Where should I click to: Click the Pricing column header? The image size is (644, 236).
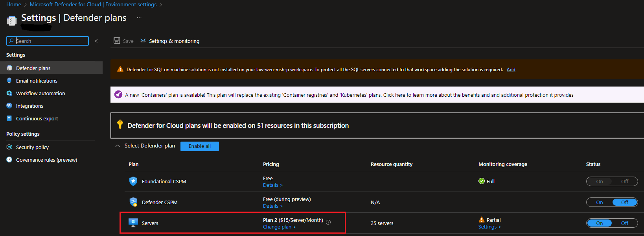[x=271, y=164]
